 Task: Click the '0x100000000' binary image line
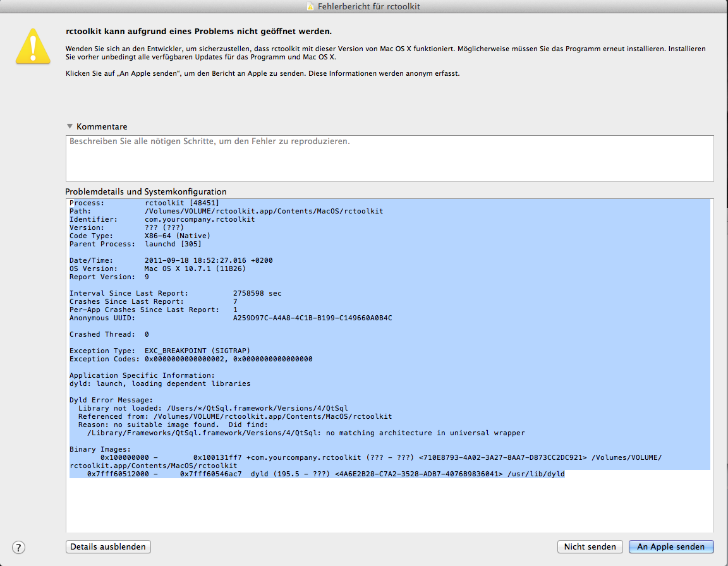pyautogui.click(x=366, y=462)
